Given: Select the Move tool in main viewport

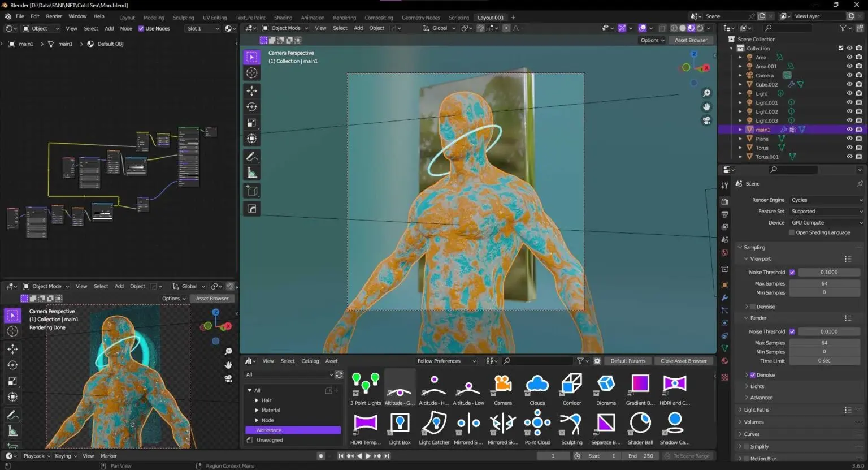Looking at the screenshot, I should pos(252,90).
